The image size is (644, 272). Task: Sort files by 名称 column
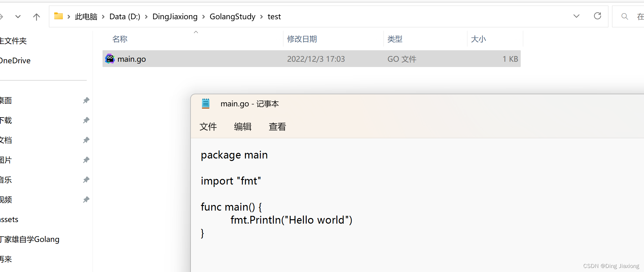120,39
